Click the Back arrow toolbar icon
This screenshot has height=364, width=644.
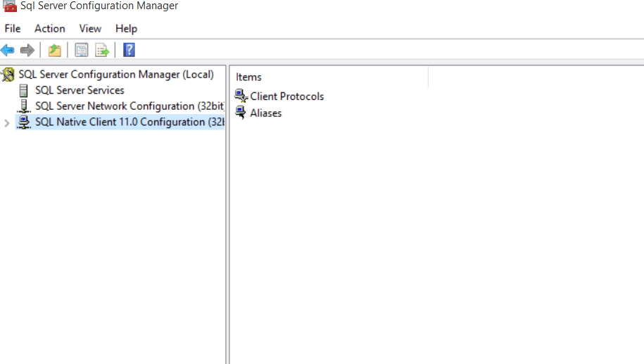pos(8,50)
